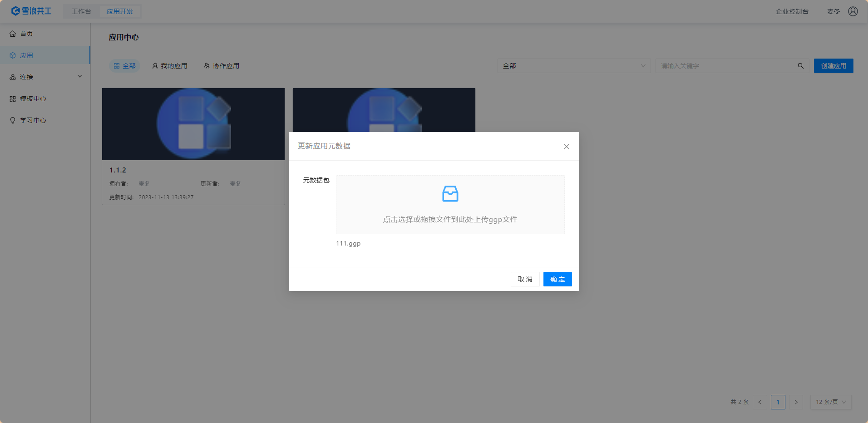Viewport: 868px width, 423px height.
Task: Click the inbox upload icon in dialog
Action: [x=450, y=194]
